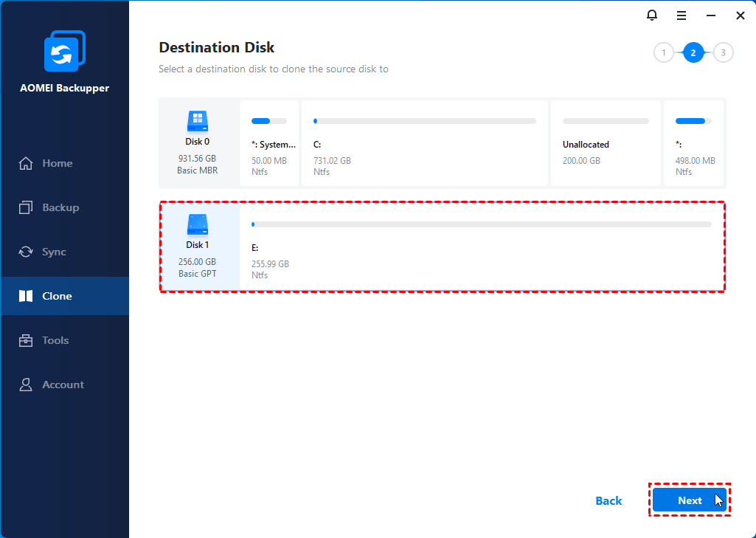This screenshot has width=756, height=538.
Task: Select the Disk 0 drive icon
Action: (x=198, y=121)
